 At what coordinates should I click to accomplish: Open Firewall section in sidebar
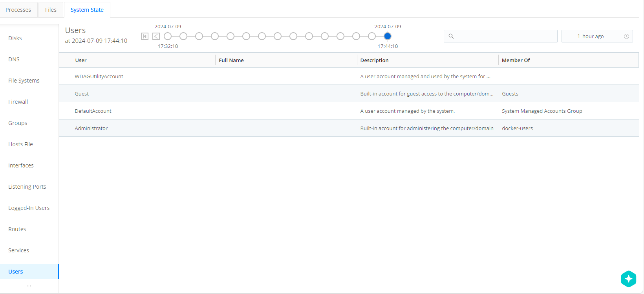point(18,102)
